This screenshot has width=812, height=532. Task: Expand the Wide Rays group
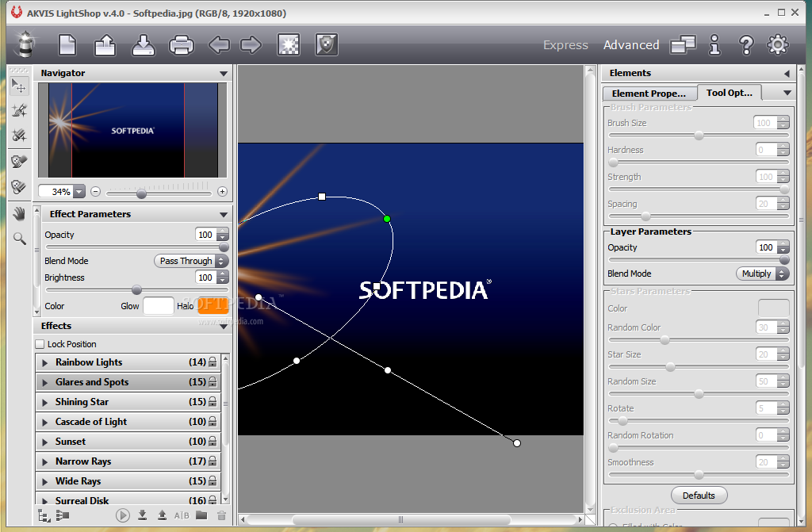tap(44, 482)
